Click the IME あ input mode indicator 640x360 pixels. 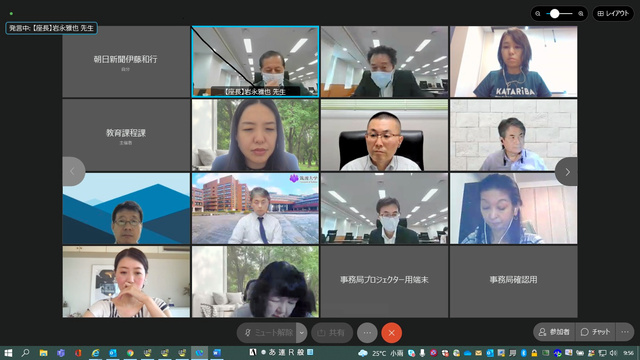pyautogui.click(x=272, y=352)
